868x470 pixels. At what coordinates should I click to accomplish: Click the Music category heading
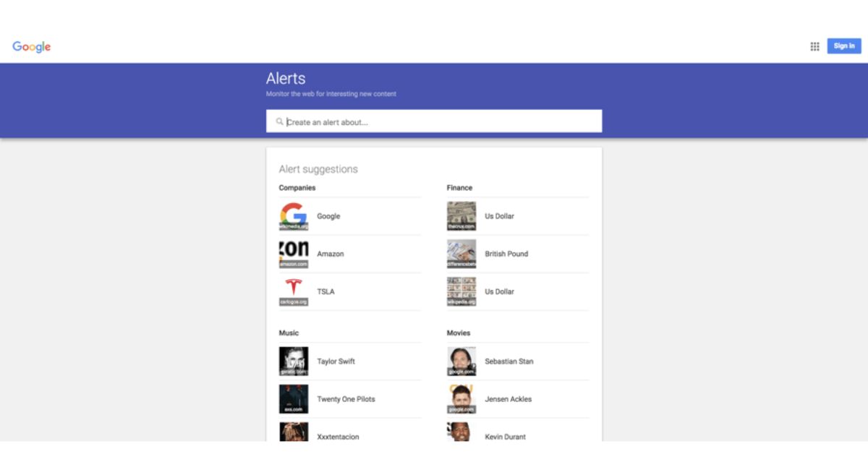click(x=289, y=333)
